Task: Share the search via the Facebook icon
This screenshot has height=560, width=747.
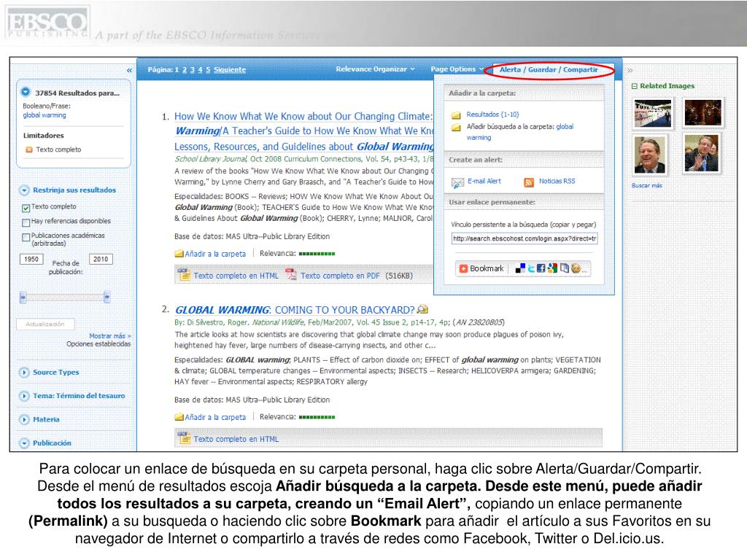Action: (541, 268)
